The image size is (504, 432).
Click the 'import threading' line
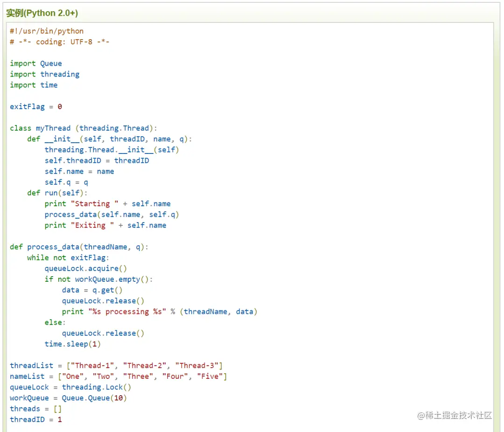pos(44,74)
